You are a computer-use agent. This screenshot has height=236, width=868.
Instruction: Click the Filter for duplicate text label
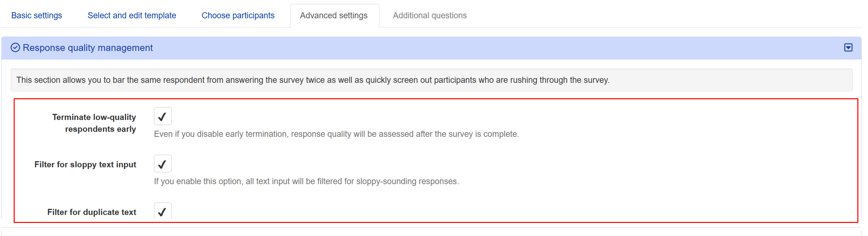tap(92, 212)
